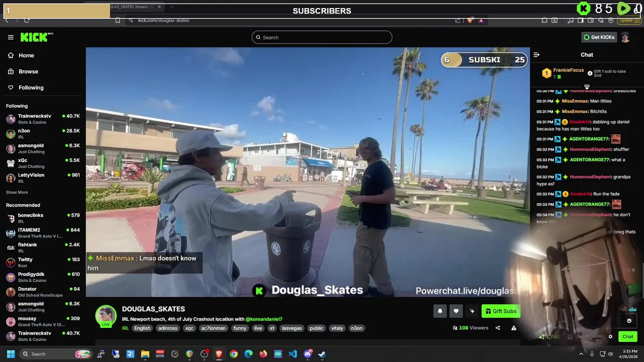Reload the browser page
Viewport: 644px width, 362px height.
[x=27, y=20]
